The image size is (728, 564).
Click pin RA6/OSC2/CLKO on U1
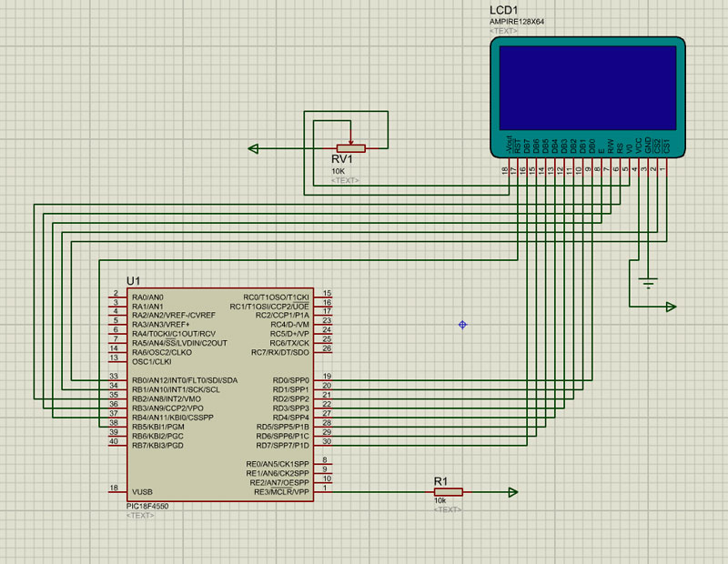tap(162, 352)
